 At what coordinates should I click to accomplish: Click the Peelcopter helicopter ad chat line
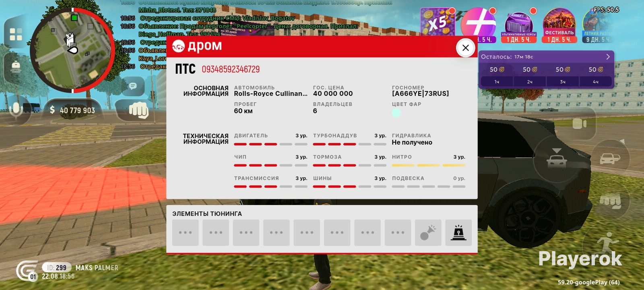tap(248, 26)
